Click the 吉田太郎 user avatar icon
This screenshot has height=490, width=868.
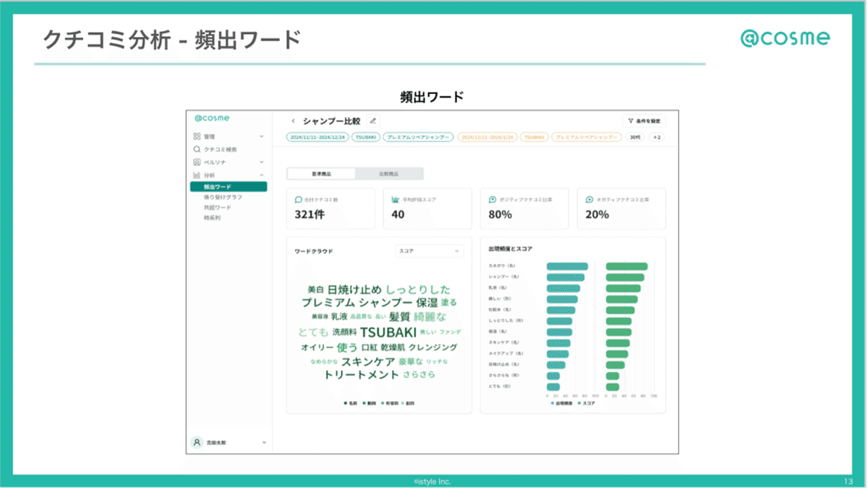click(x=197, y=442)
